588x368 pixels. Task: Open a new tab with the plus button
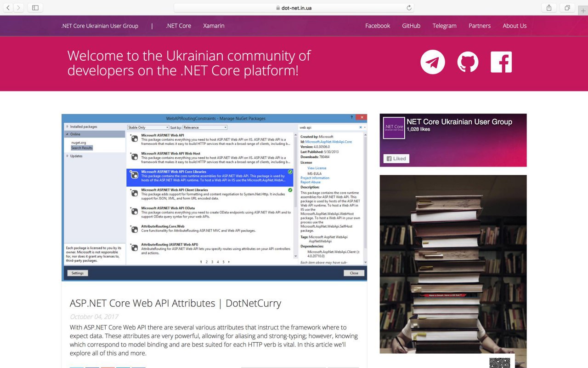pyautogui.click(x=583, y=11)
